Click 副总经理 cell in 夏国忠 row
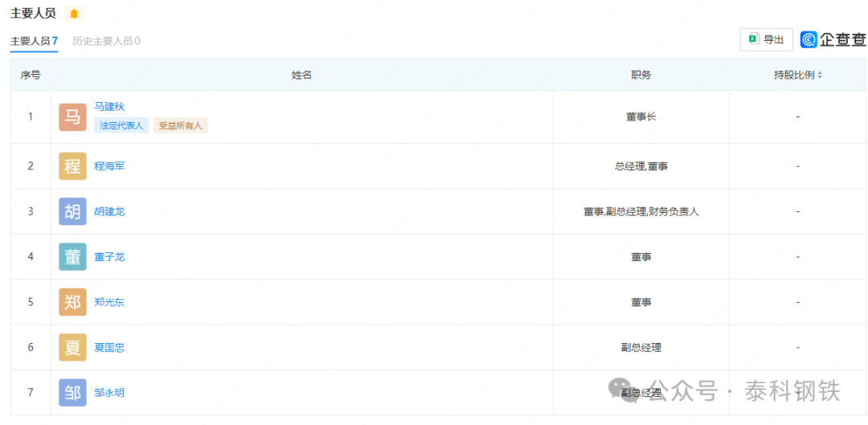 click(x=641, y=348)
